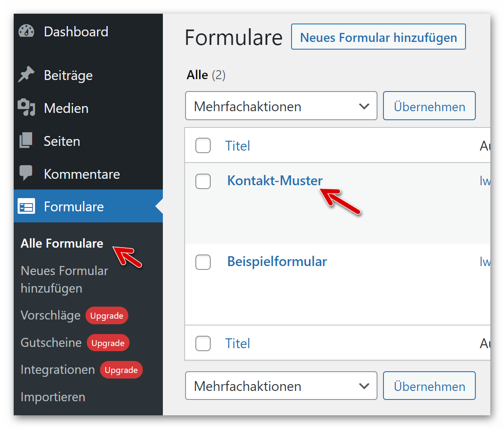
Task: Select Neues Formular hinzufügen in sidebar
Action: [x=64, y=279]
